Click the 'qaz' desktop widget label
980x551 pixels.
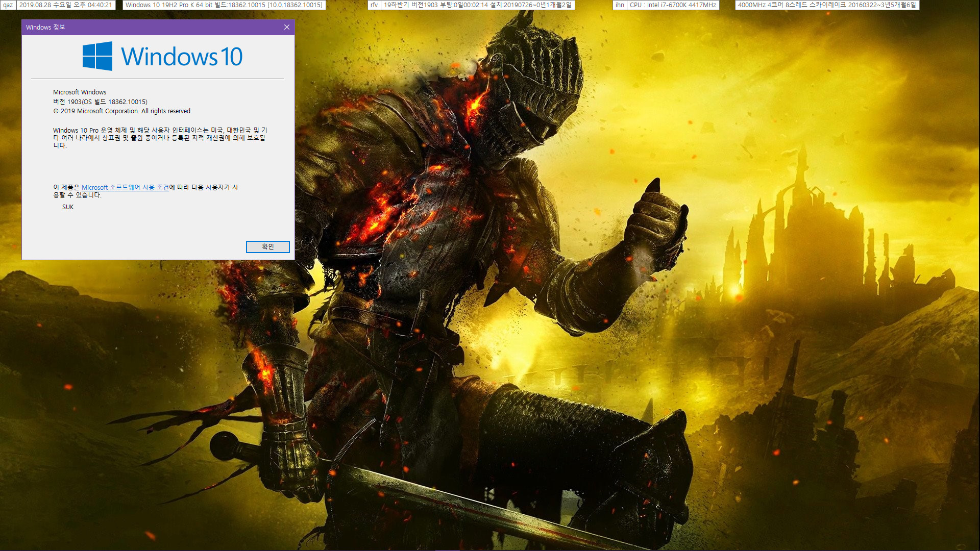click(8, 5)
